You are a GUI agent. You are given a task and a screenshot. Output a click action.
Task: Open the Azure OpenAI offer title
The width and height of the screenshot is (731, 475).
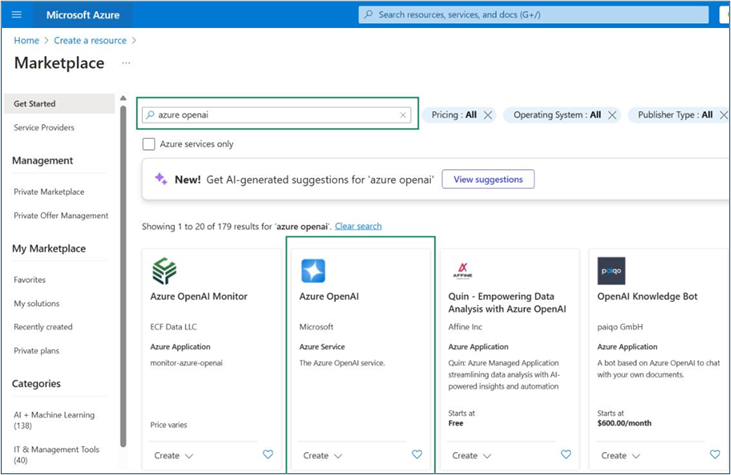tap(329, 296)
